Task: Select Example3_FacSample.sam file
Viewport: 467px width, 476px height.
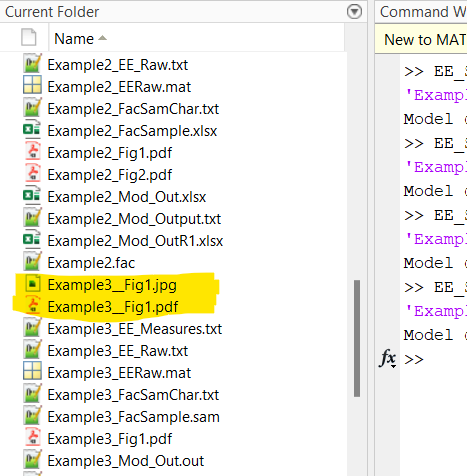Action: click(x=133, y=417)
